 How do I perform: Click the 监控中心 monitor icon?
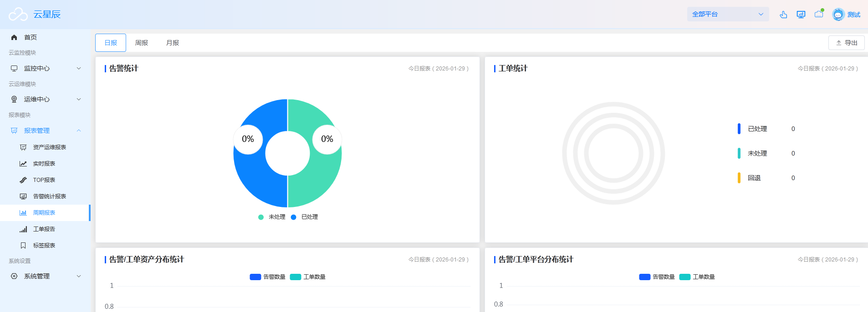pos(14,68)
